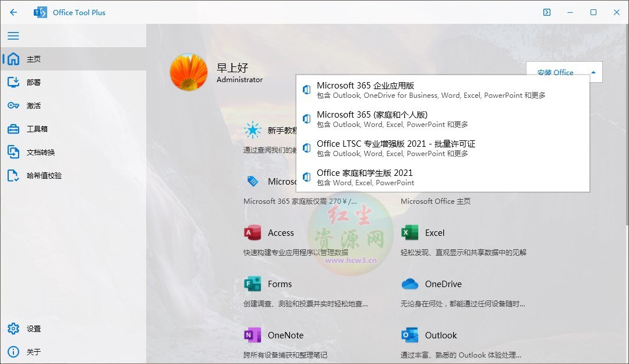Select Office 家庭和学生版 2021 option

tap(443, 177)
